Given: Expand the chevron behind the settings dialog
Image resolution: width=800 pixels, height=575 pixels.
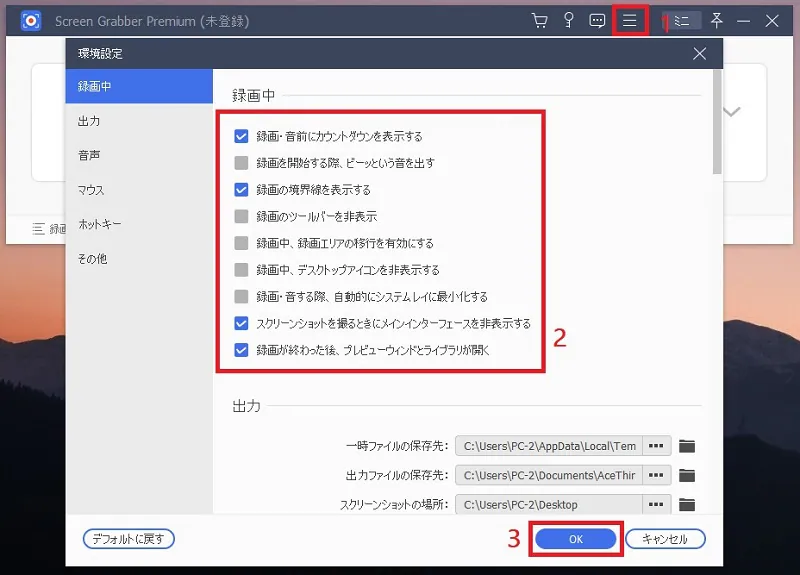Looking at the screenshot, I should point(732,112).
